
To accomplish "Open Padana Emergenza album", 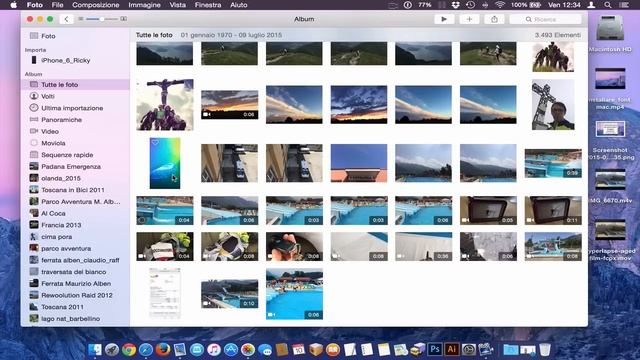I will [x=71, y=167].
